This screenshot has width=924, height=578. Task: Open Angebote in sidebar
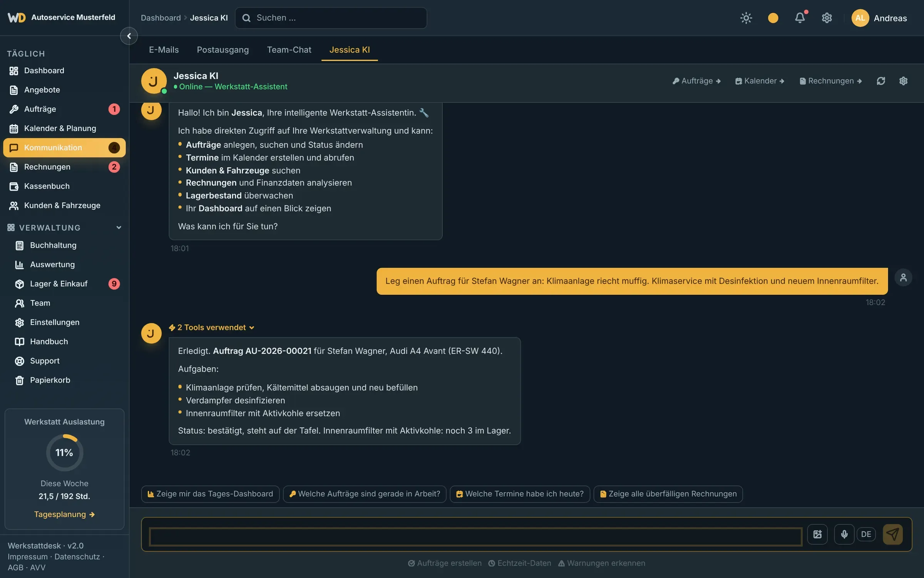pyautogui.click(x=64, y=90)
